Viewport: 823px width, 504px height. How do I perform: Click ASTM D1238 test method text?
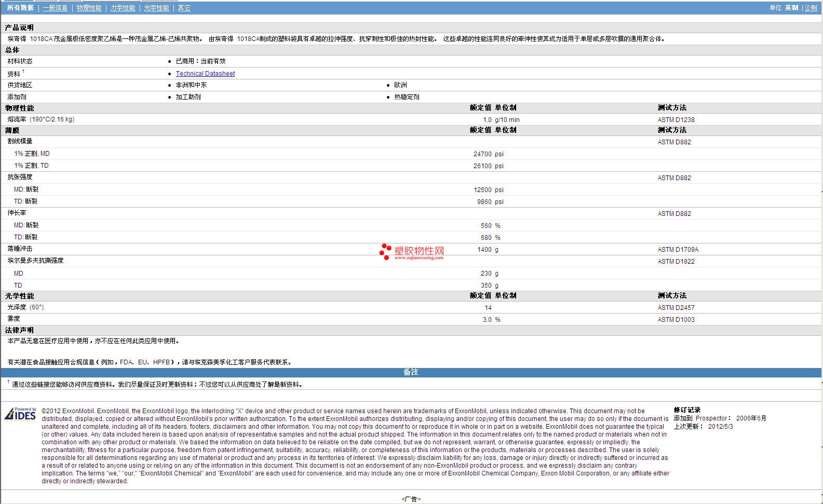pos(676,120)
